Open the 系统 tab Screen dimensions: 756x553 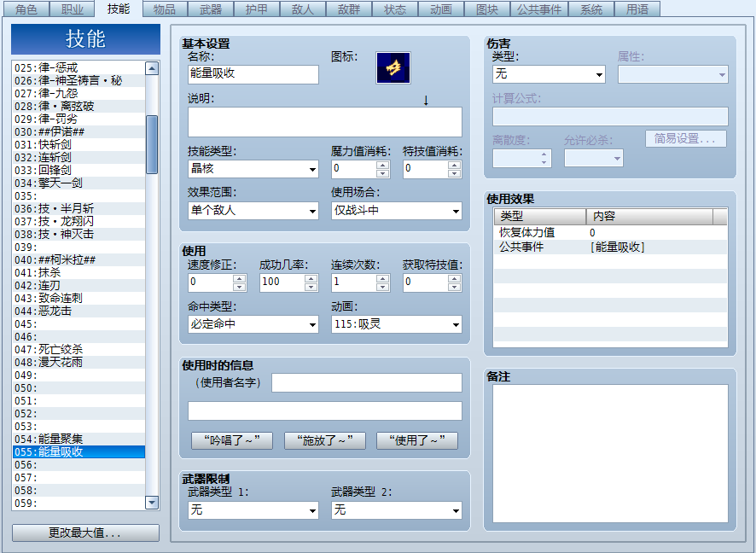tap(591, 9)
